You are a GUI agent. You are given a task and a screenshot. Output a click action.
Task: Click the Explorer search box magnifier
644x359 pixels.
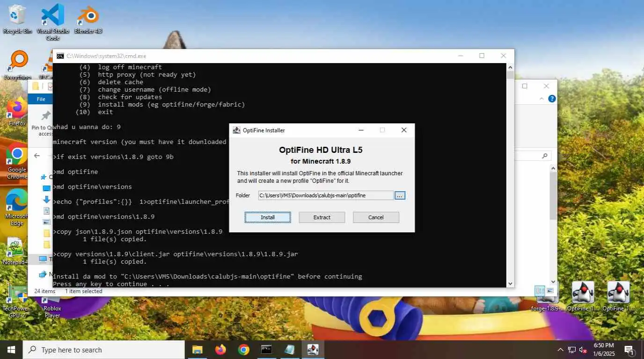point(545,156)
